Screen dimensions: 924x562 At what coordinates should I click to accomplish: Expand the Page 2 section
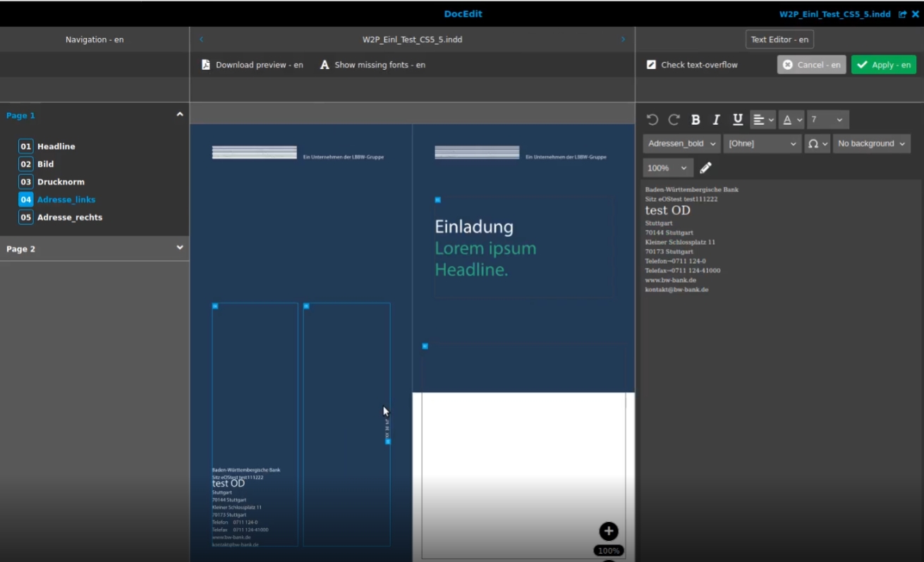pyautogui.click(x=180, y=248)
